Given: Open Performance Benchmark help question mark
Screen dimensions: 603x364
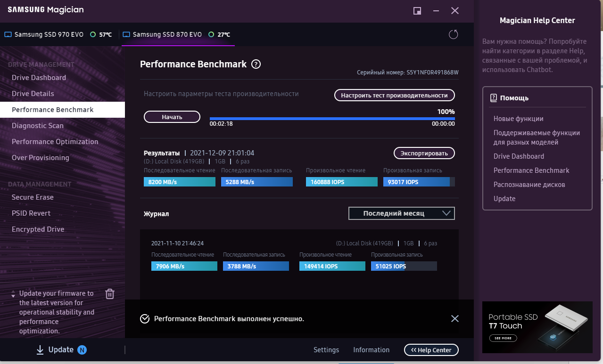Looking at the screenshot, I should pyautogui.click(x=256, y=65).
